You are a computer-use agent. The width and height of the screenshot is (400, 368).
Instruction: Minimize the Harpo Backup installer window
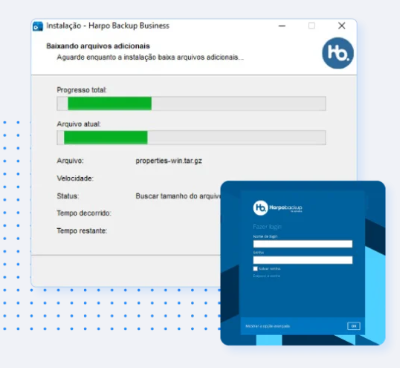(x=282, y=26)
